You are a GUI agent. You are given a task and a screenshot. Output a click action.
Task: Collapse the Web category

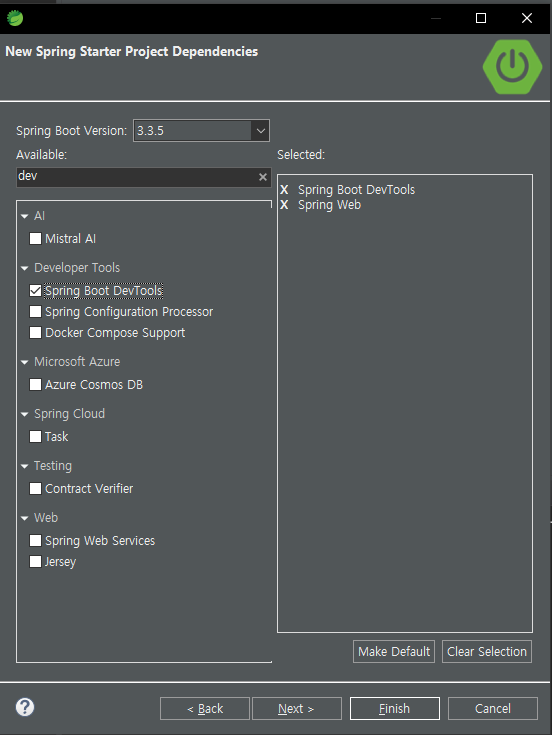(x=24, y=518)
